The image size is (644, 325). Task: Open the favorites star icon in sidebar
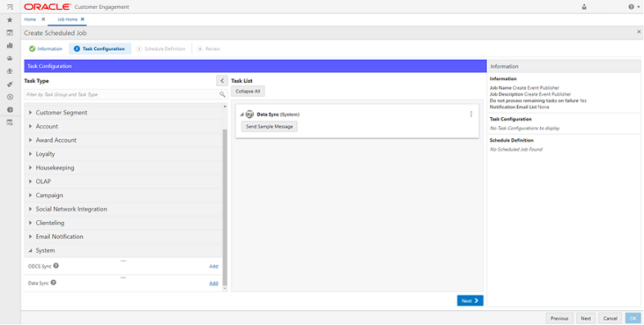point(10,20)
